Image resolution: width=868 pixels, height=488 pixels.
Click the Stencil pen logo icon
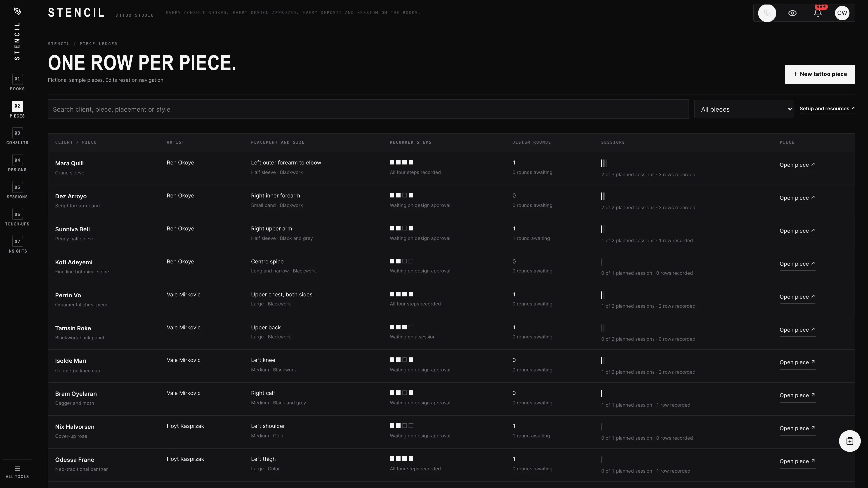point(18,12)
